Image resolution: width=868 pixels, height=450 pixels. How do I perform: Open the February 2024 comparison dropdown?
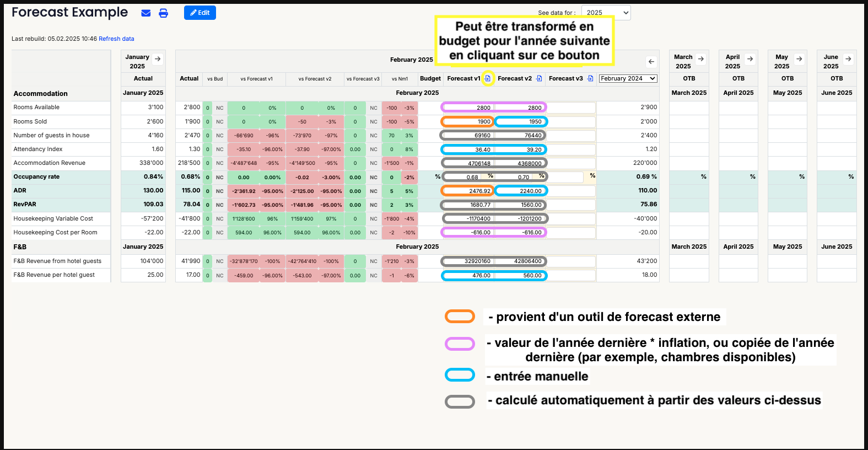628,79
